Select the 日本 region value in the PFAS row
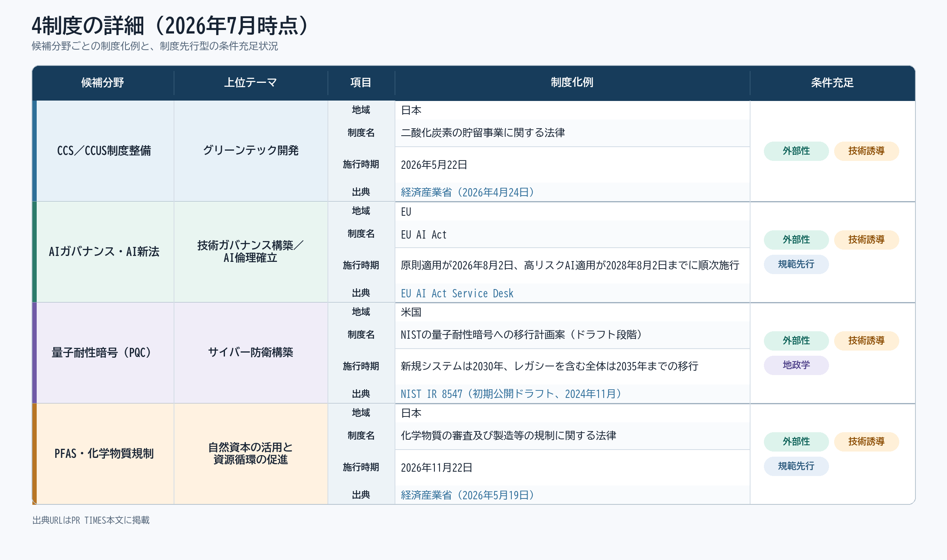This screenshot has width=947, height=560. click(x=411, y=413)
